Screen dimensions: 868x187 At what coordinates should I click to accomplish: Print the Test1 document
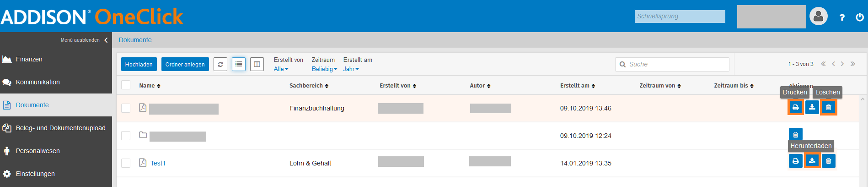pos(796,161)
